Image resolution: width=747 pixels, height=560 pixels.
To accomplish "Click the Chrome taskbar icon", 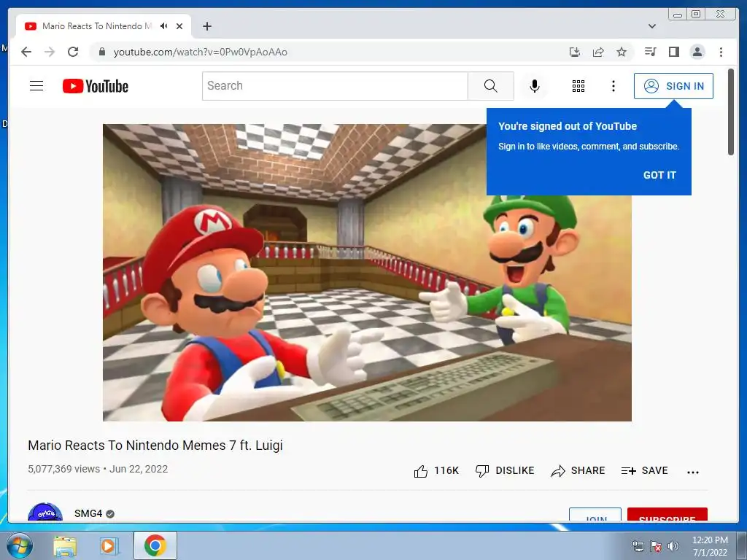I will point(155,545).
